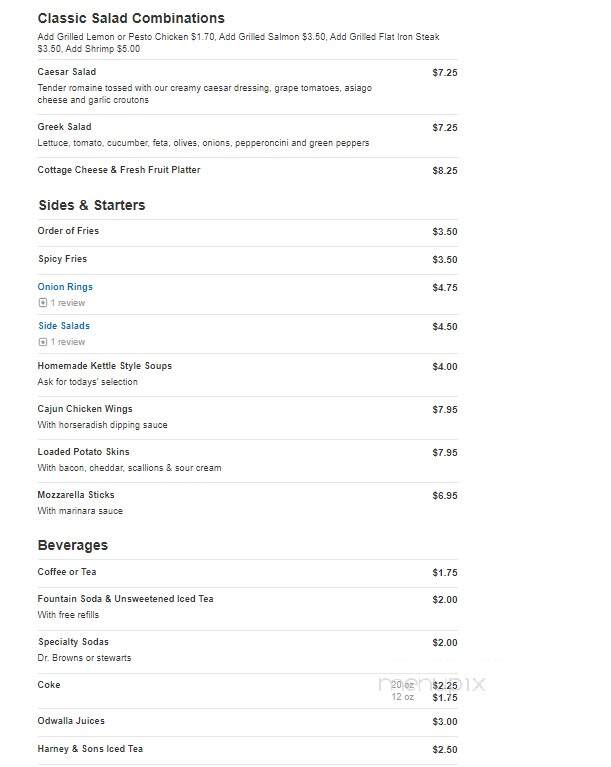
Task: Open the 1 review text under Side Salads
Action: tap(68, 342)
